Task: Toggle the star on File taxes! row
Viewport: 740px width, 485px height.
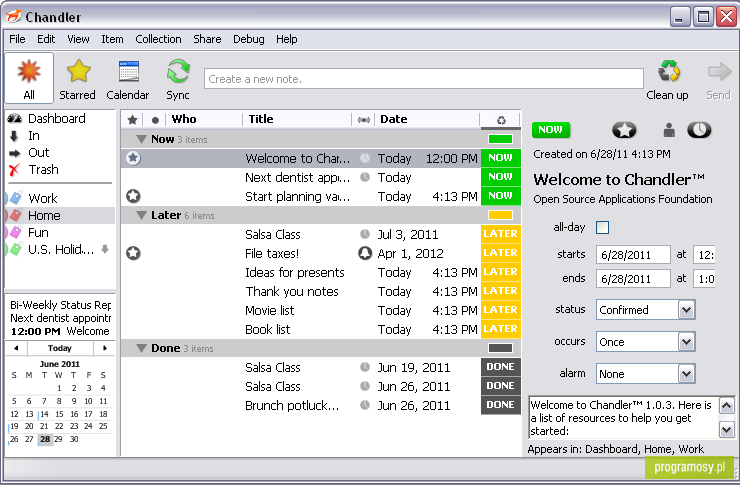Action: tap(133, 253)
